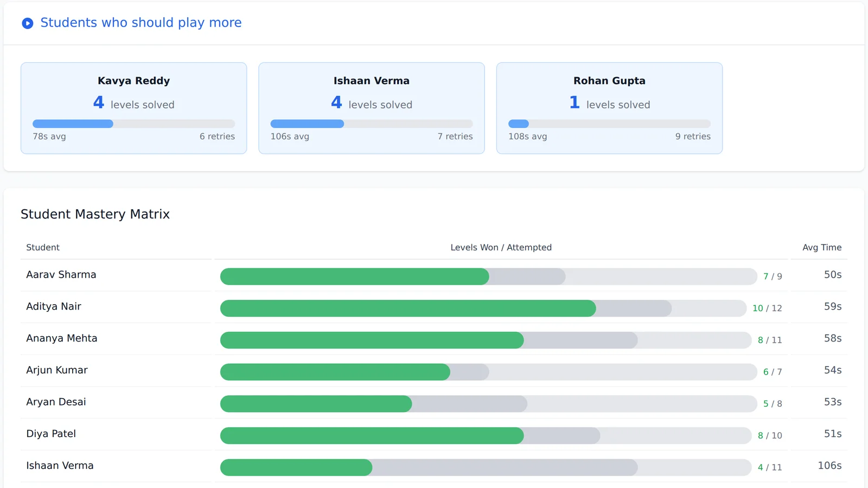The width and height of the screenshot is (868, 488).
Task: Click the play icon beside Students who should play more
Action: point(27,23)
